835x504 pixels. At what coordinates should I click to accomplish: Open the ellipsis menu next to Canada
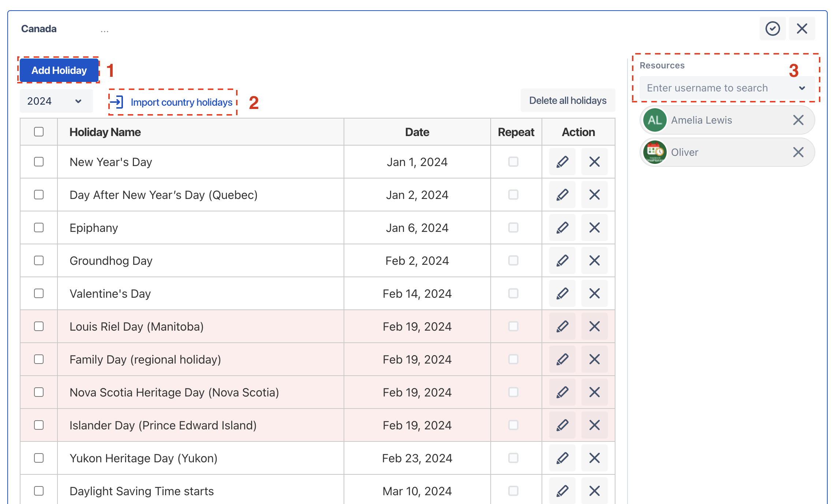point(104,29)
